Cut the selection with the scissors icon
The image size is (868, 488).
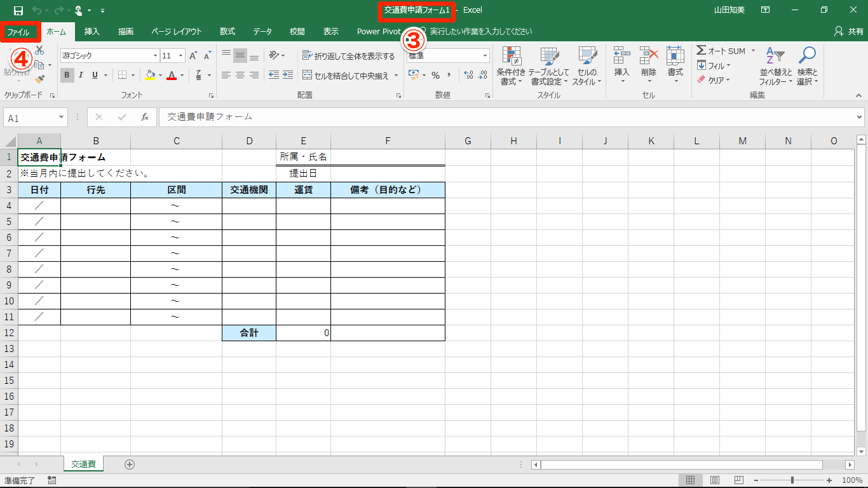click(x=39, y=50)
